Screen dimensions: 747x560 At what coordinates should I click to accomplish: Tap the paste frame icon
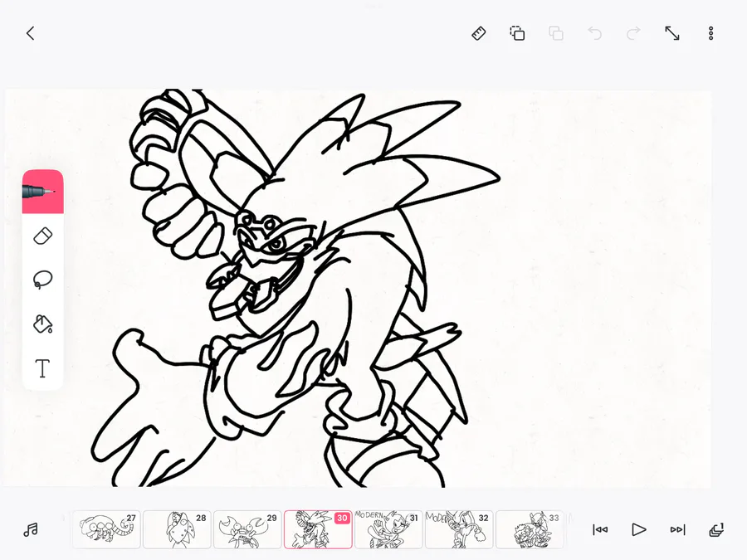pos(556,33)
